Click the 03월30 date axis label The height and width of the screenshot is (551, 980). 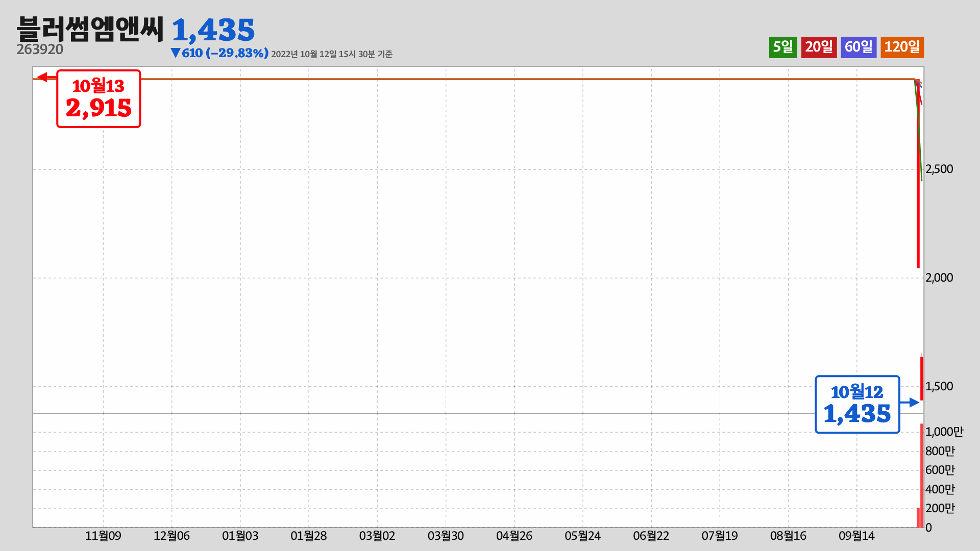click(x=446, y=536)
